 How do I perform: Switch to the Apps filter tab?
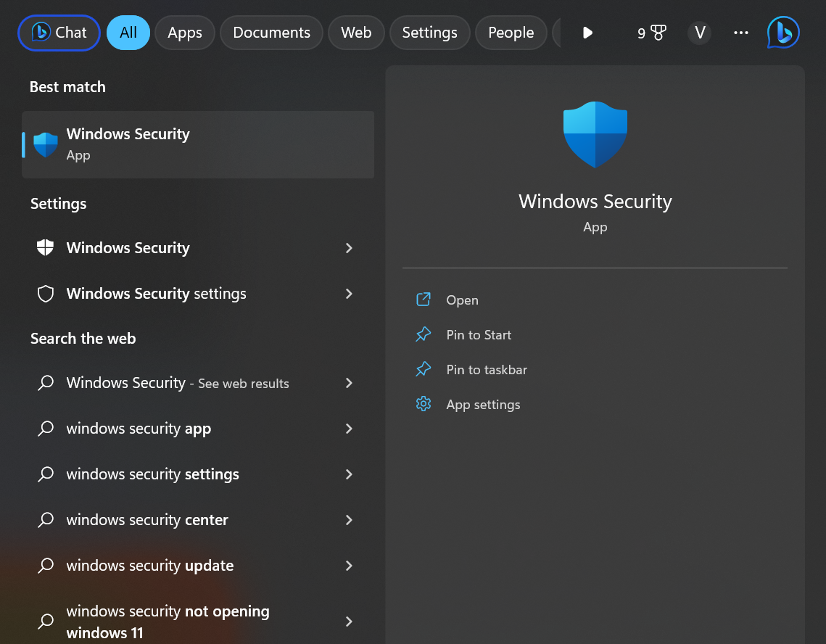(x=185, y=33)
